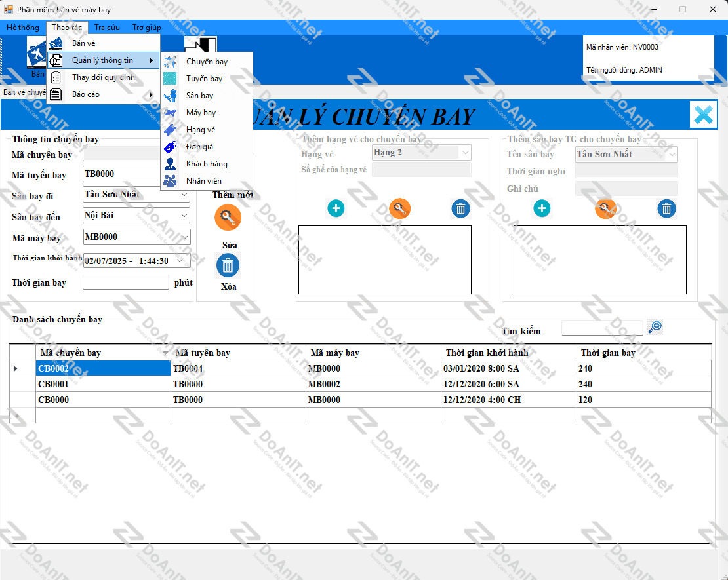Click logout icon in toolbar
This screenshot has width=728, height=580.
(201, 45)
